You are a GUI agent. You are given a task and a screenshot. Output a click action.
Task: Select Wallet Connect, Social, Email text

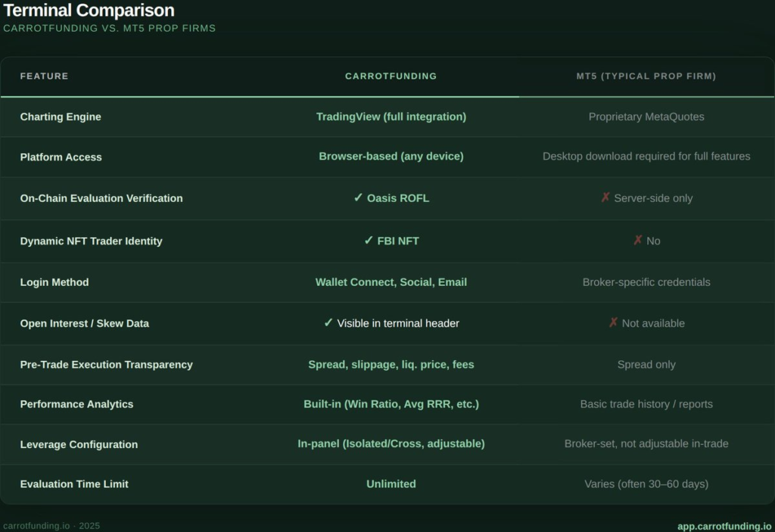[x=391, y=282]
